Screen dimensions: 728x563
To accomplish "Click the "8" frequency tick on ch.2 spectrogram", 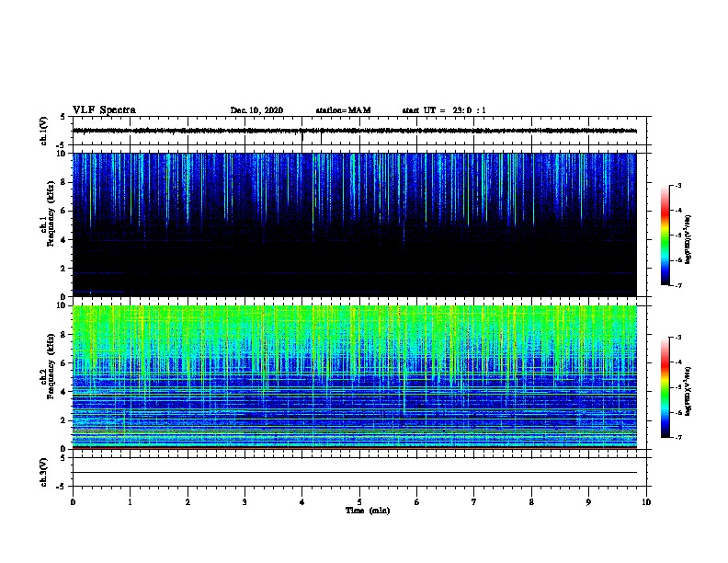I will point(63,335).
